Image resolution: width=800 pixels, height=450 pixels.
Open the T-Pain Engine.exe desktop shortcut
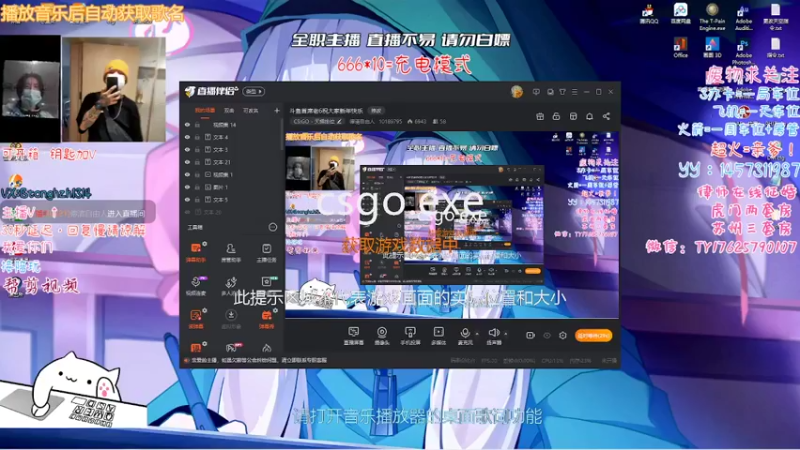pos(712,17)
